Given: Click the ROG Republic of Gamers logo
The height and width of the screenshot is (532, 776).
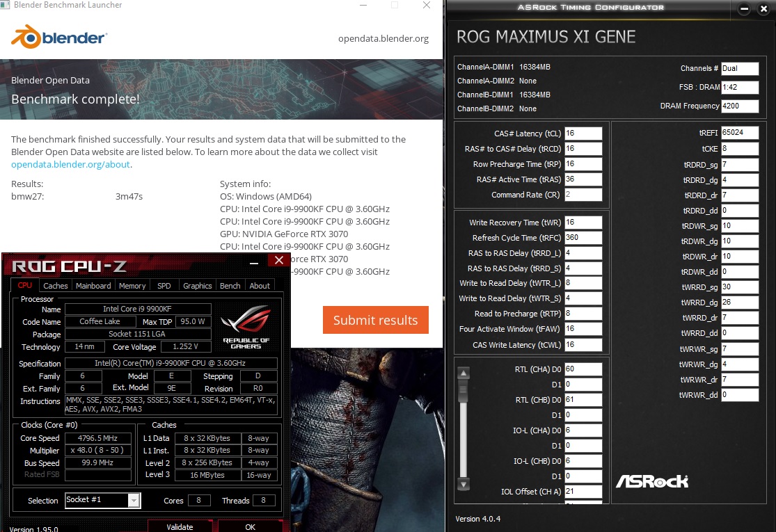Looking at the screenshot, I should tap(246, 326).
